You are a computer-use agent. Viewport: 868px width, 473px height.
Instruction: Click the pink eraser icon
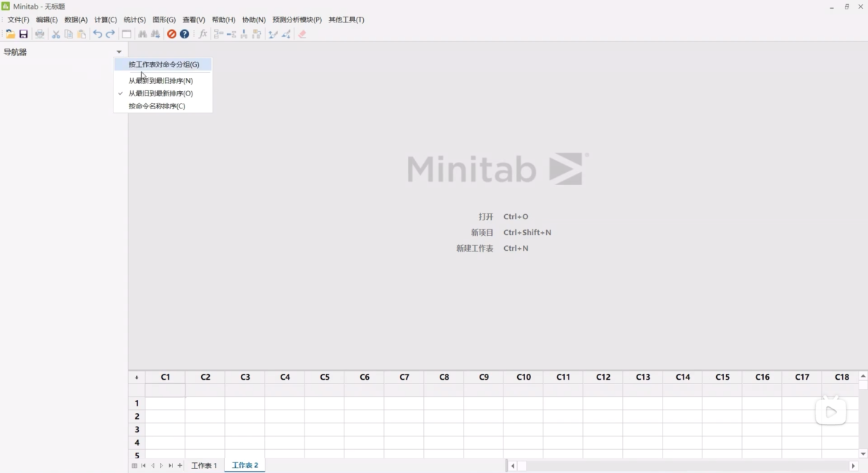[x=302, y=34]
